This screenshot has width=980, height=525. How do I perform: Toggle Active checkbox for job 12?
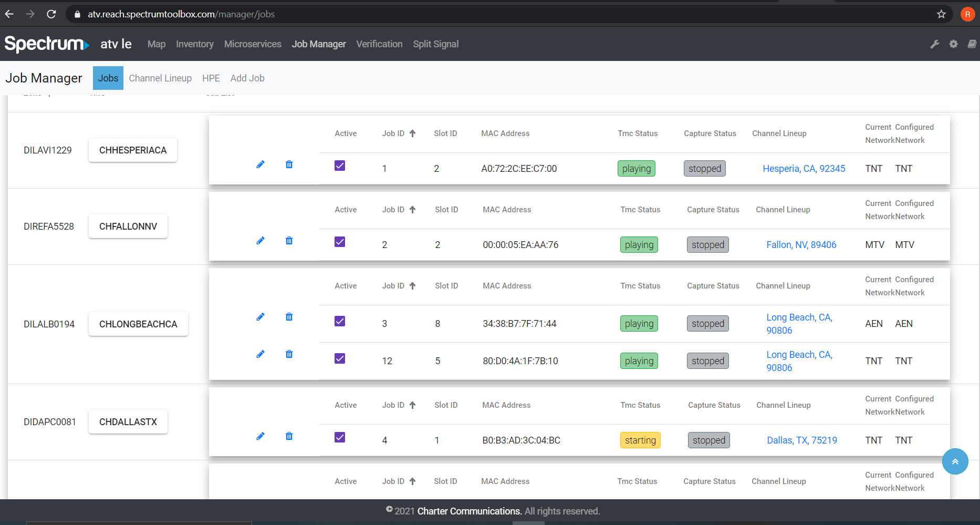tap(340, 358)
